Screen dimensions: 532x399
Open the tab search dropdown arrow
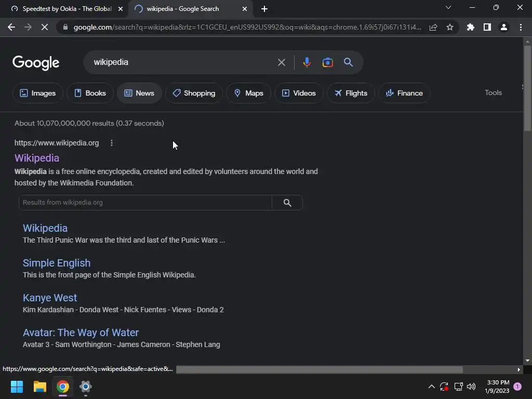[x=448, y=7]
